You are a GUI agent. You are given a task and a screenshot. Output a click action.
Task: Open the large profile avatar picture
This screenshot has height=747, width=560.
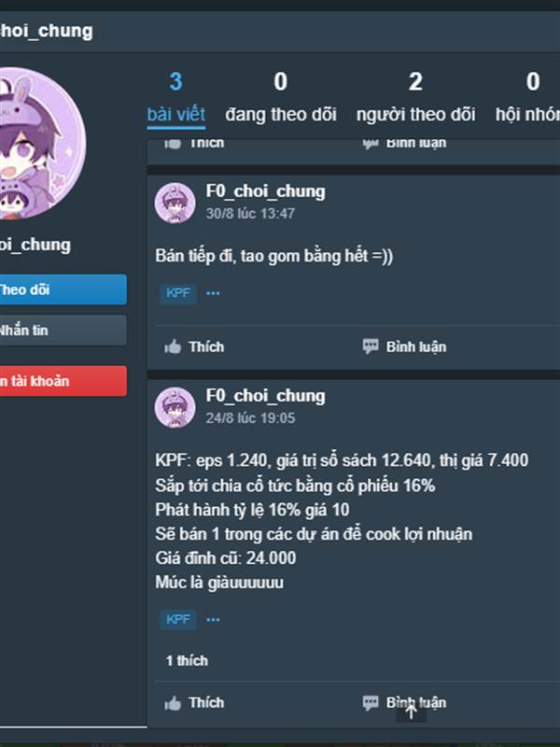tap(38, 143)
